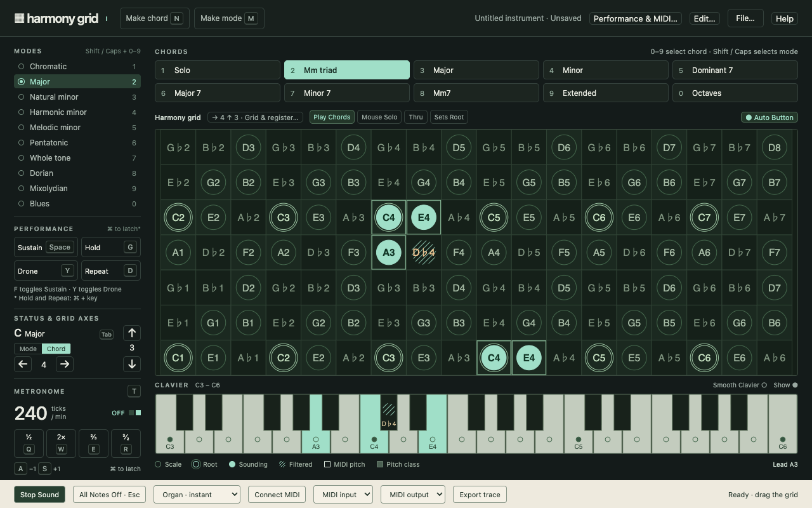Select the Play Chords grid option

coord(332,117)
